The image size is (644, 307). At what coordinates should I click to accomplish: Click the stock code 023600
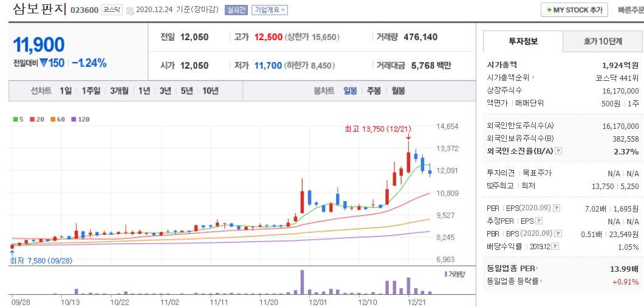(x=84, y=10)
